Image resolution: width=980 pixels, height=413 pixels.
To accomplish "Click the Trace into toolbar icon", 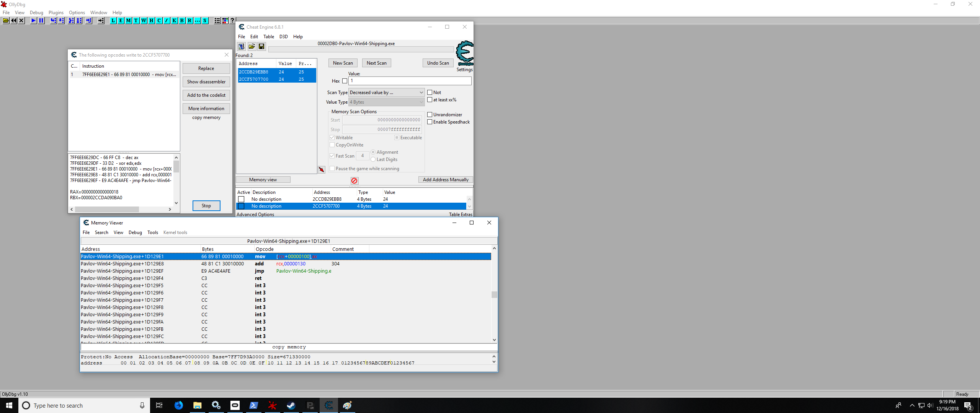I will click(x=71, y=21).
